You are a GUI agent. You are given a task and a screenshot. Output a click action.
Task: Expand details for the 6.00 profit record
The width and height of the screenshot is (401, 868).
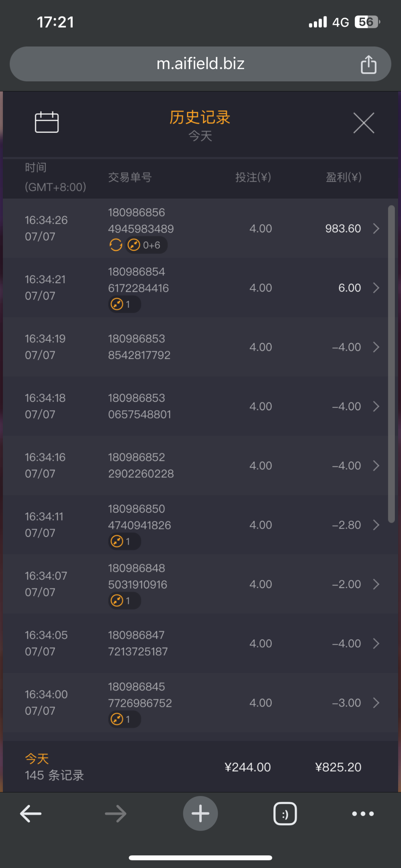tap(376, 288)
